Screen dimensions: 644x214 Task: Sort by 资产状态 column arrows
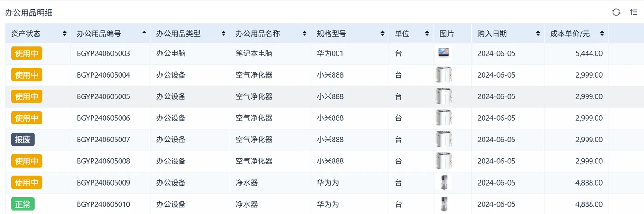(x=64, y=34)
